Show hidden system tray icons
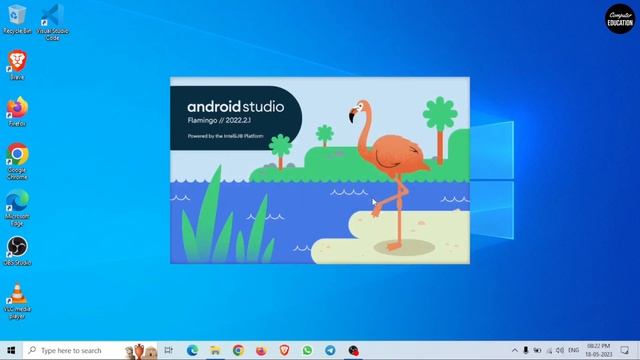 515,350
